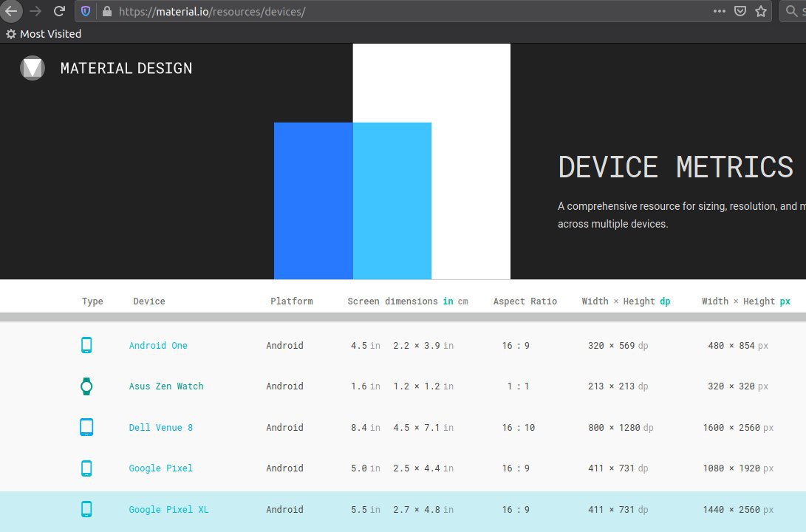
Task: Open the tracking protection shield icon
Action: point(86,11)
